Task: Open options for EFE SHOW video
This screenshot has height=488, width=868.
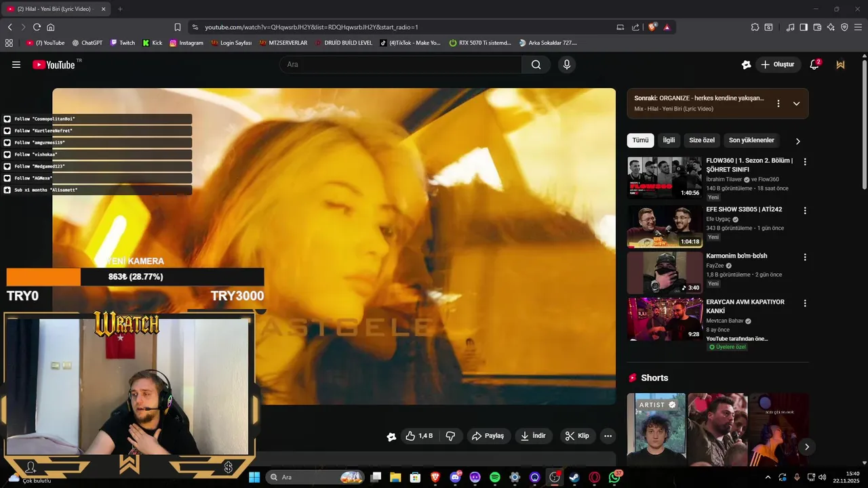Action: pyautogui.click(x=805, y=210)
